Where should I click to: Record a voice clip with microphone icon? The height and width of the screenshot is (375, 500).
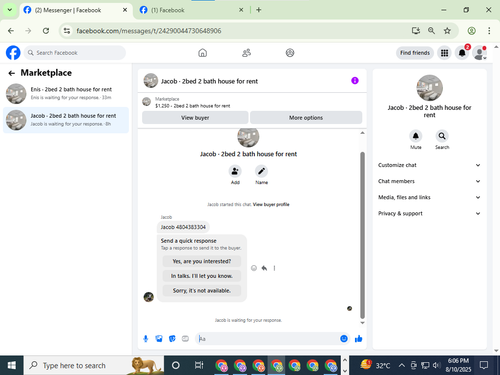[146, 339]
